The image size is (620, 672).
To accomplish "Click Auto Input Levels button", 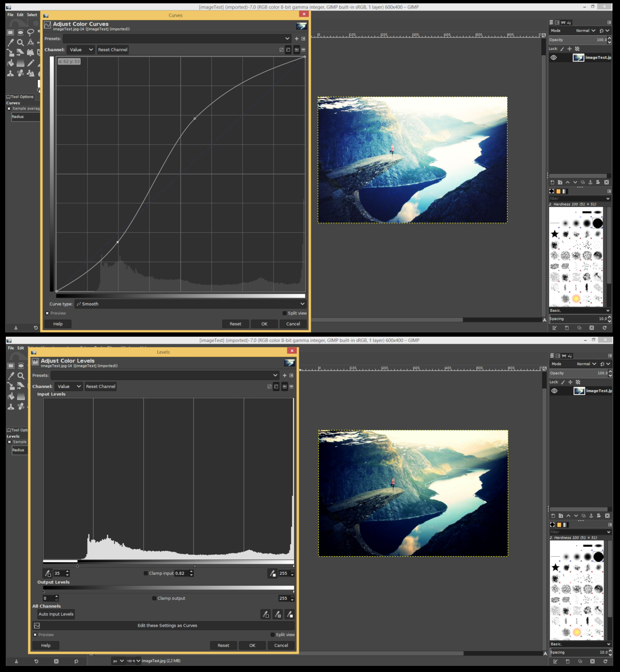I will 56,614.
